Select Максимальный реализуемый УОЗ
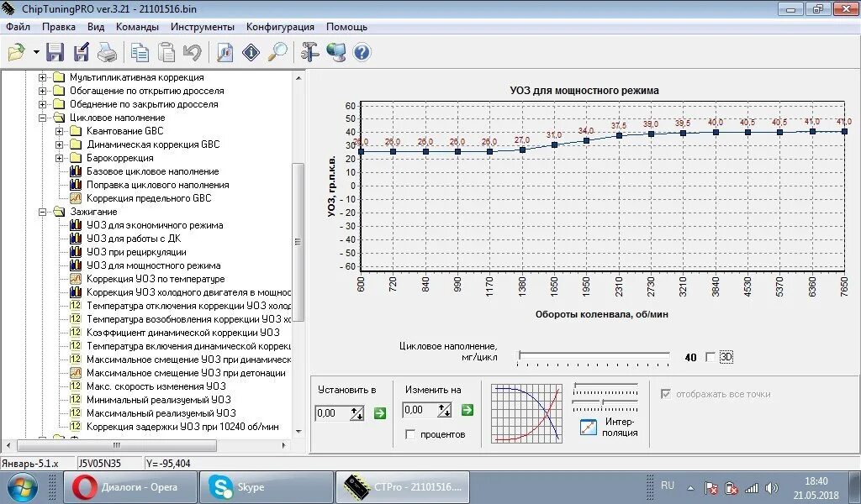The image size is (861, 504). point(161,413)
